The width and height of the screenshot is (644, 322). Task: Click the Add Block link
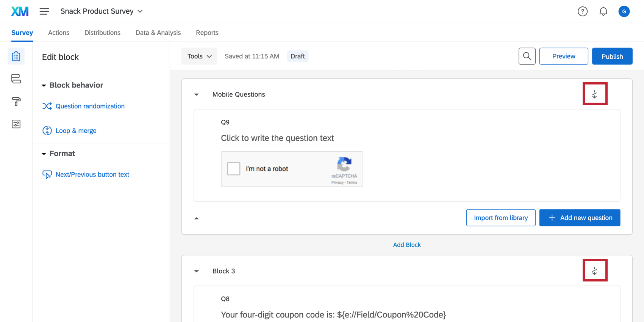407,245
